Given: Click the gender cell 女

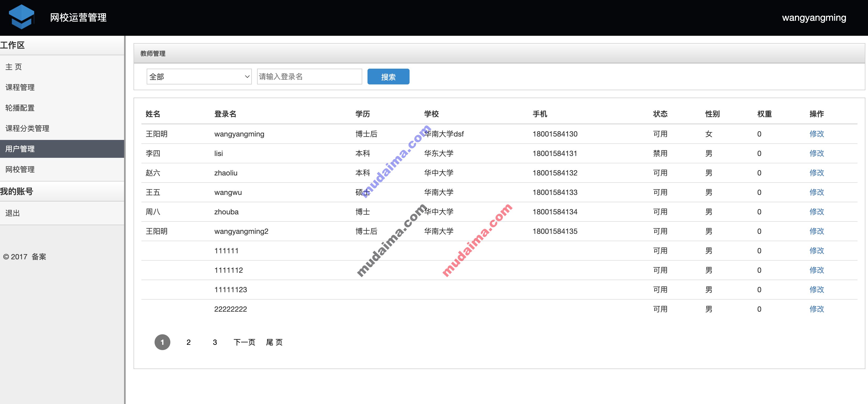Looking at the screenshot, I should (709, 134).
